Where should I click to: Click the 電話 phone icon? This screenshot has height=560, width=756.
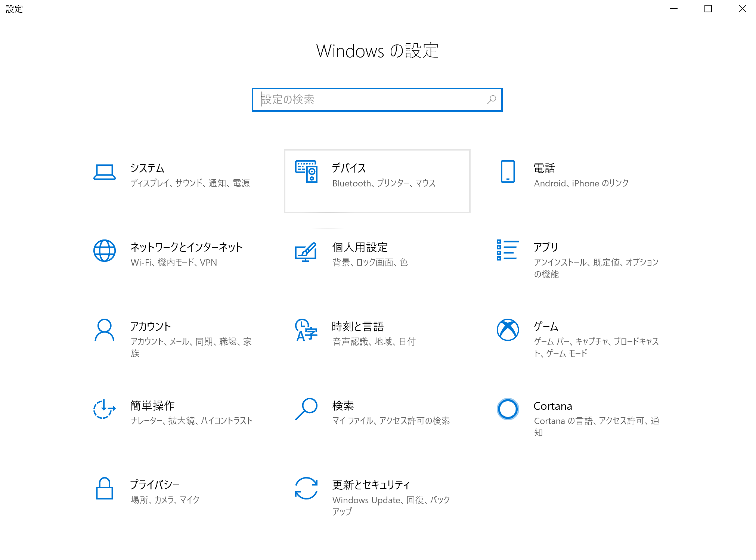pos(508,171)
